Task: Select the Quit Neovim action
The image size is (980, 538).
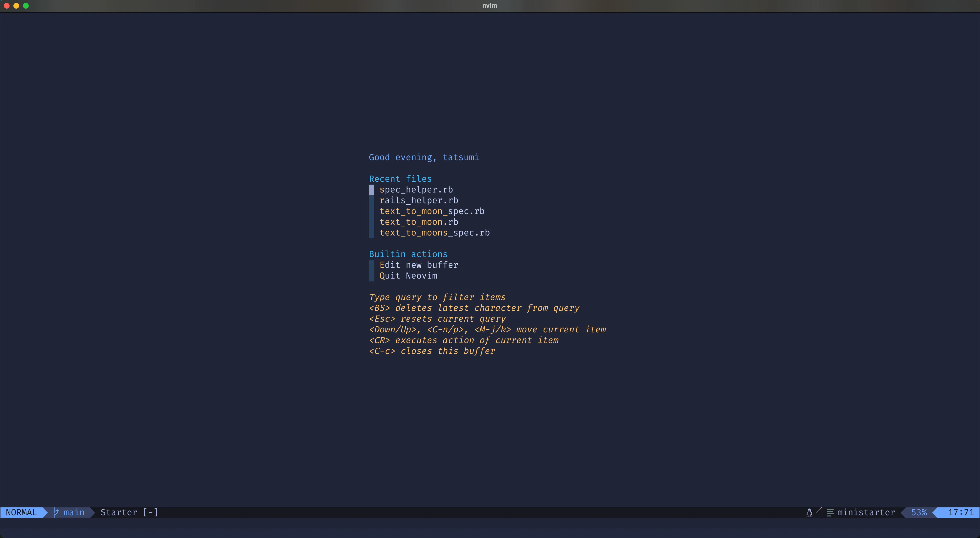Action: point(408,276)
